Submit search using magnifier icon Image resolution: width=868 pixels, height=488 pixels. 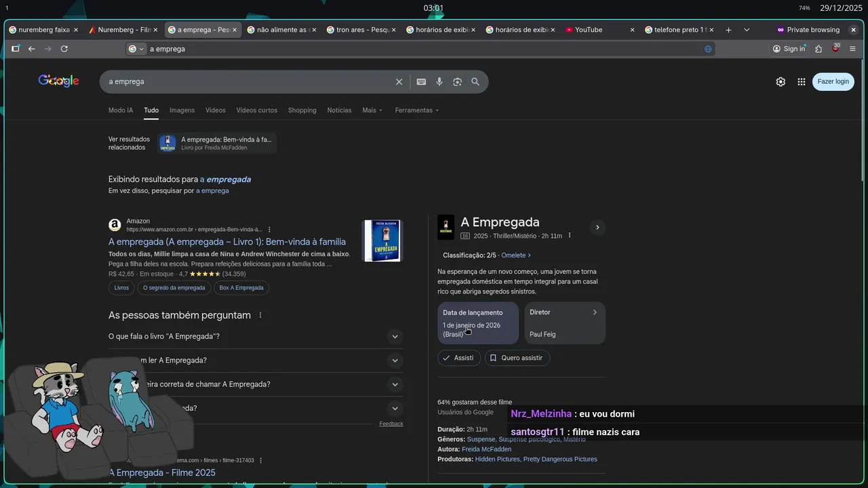[475, 81]
